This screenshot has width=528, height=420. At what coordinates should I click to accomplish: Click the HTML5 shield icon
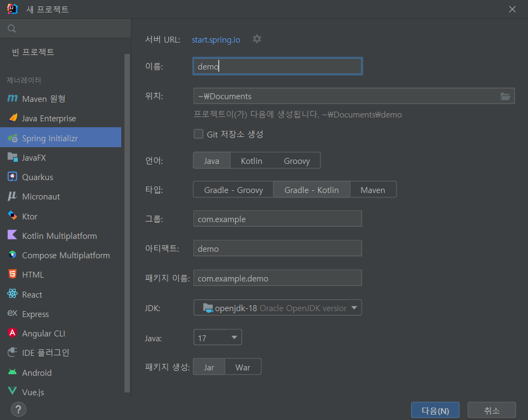click(12, 274)
